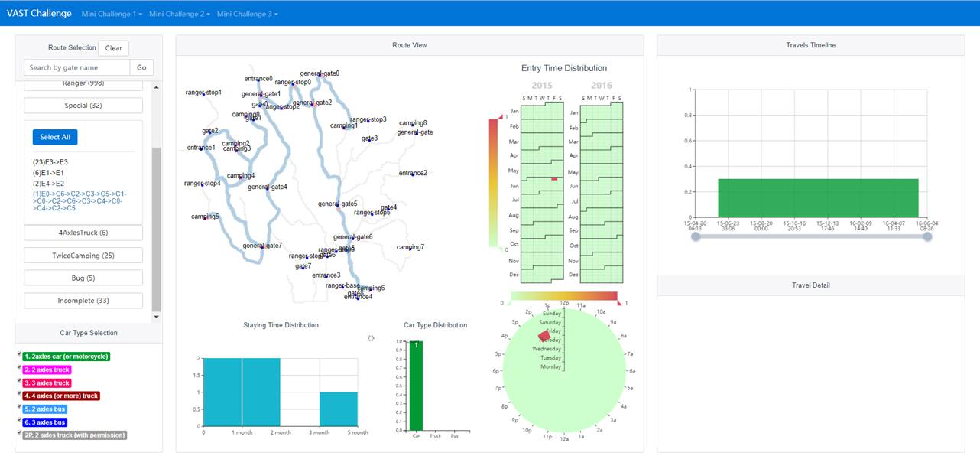980x469 pixels.
Task: Click the camping8 node on the map
Action: click(x=413, y=123)
